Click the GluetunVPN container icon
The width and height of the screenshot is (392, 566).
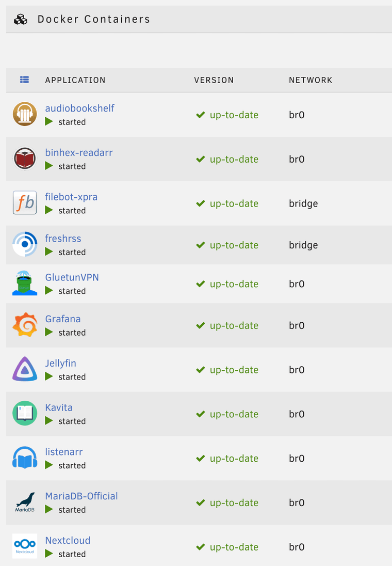(x=25, y=284)
